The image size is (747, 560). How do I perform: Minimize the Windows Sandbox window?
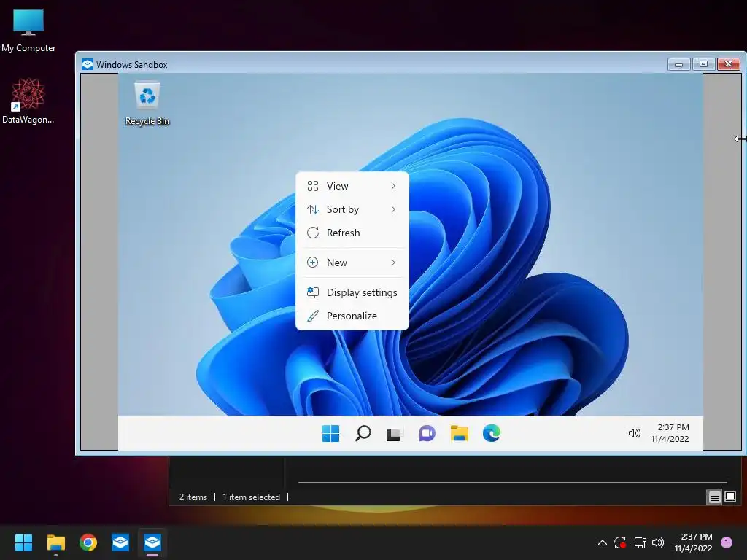tap(679, 64)
